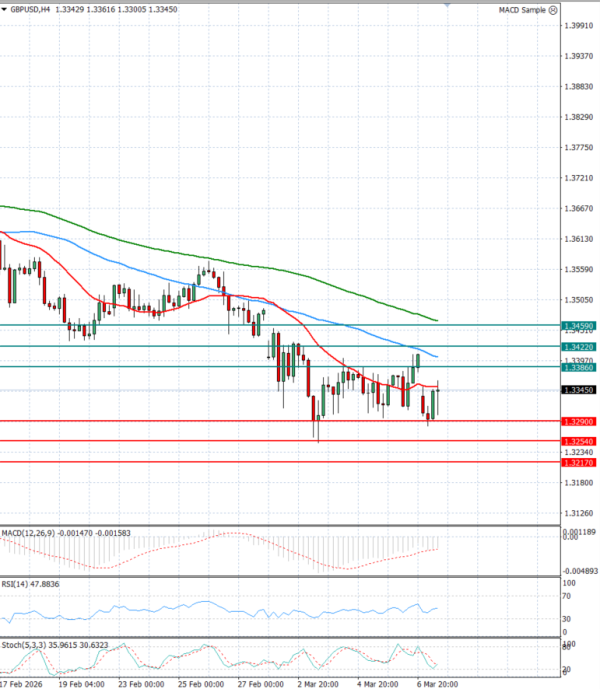
Task: Click the small triangle before GBPUSD,H4
Action: (5, 9)
